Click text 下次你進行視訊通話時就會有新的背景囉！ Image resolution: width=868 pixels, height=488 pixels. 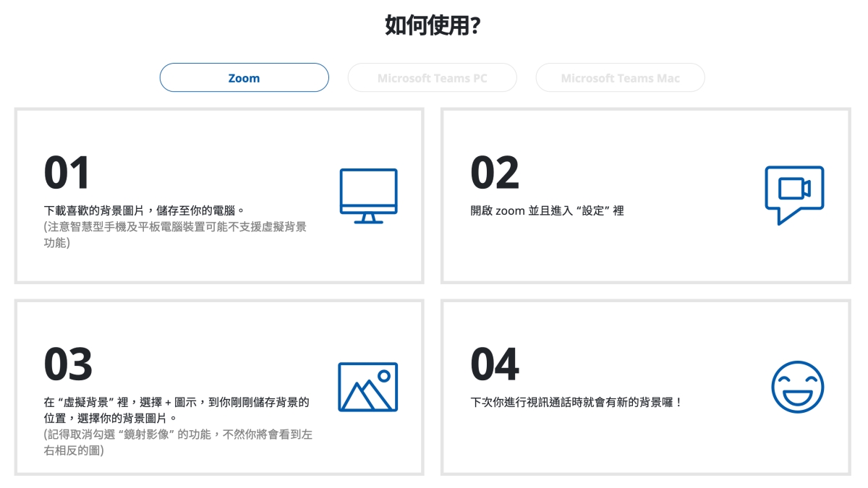click(576, 402)
